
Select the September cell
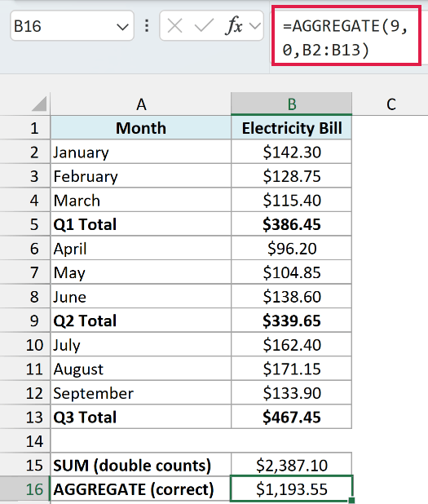141,393
